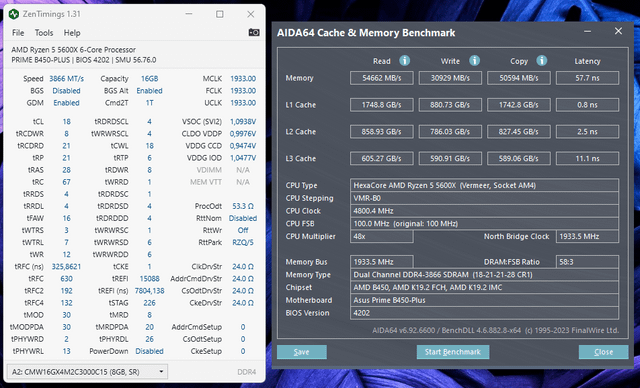Click the Memory Write value 30929 MB/s

[450, 78]
